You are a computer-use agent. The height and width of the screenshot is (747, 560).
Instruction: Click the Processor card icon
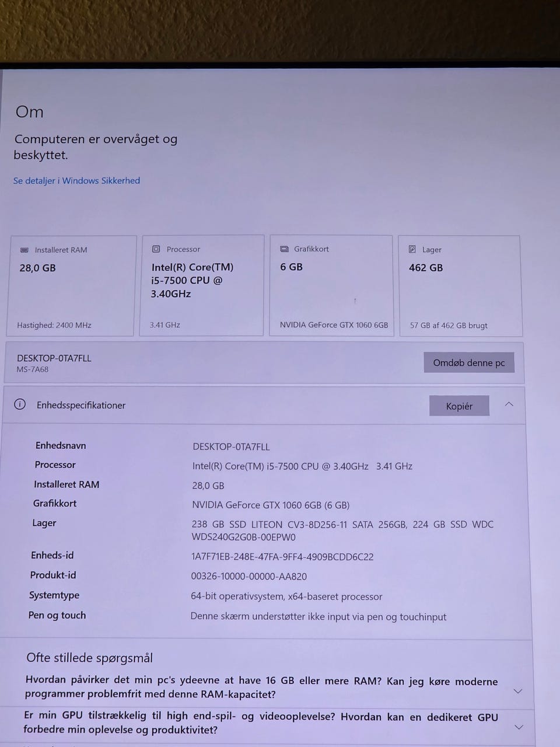[156, 249]
